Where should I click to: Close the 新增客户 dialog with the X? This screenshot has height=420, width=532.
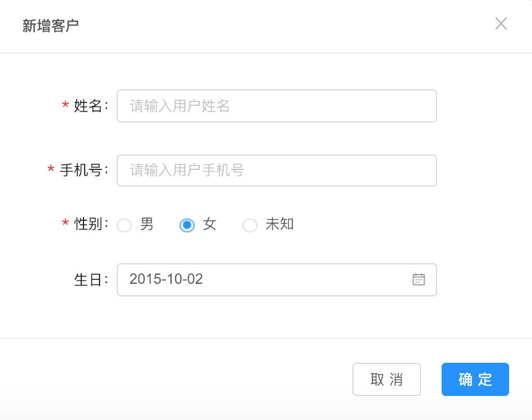(x=501, y=23)
